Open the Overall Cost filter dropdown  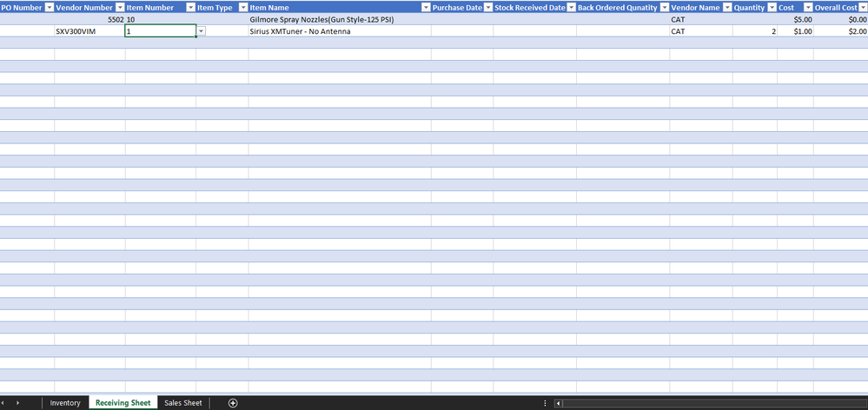[863, 7]
